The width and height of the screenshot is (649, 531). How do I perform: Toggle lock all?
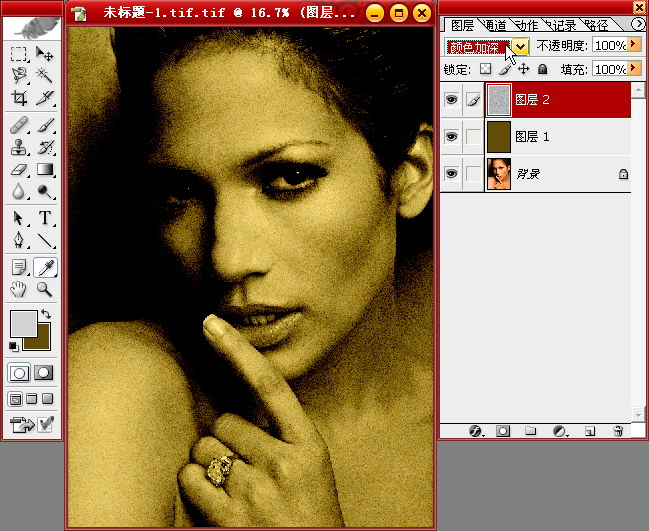(x=543, y=69)
